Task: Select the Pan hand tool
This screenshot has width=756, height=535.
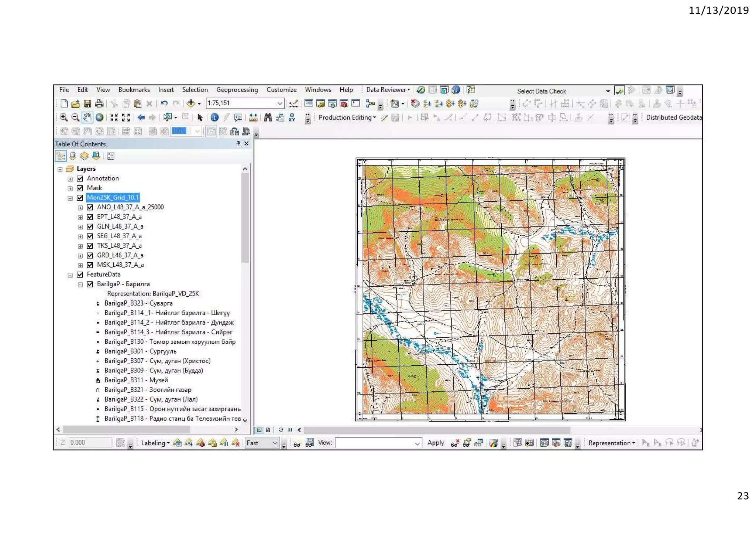Action: point(87,117)
